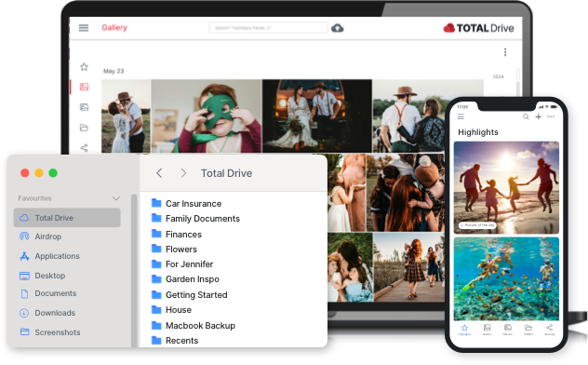588x365 pixels.
Task: Select the share icon in laptop sidebar
Action: pyautogui.click(x=84, y=148)
